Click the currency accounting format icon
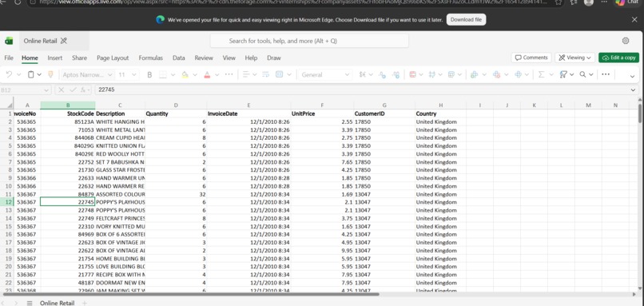This screenshot has width=644, height=306. coord(363,74)
